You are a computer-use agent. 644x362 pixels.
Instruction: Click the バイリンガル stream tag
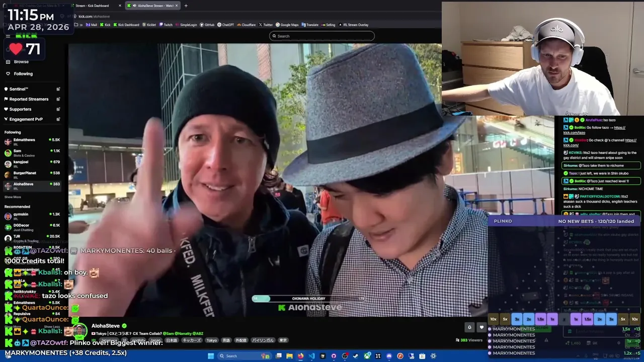click(263, 340)
